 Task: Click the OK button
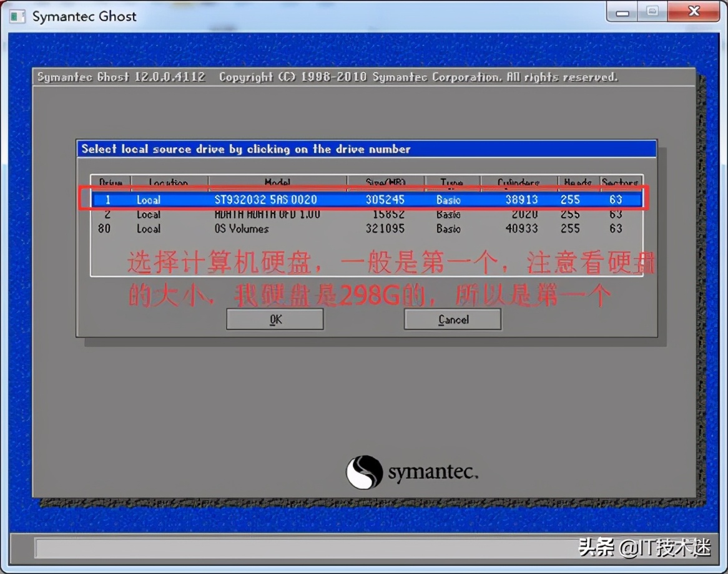click(x=275, y=319)
